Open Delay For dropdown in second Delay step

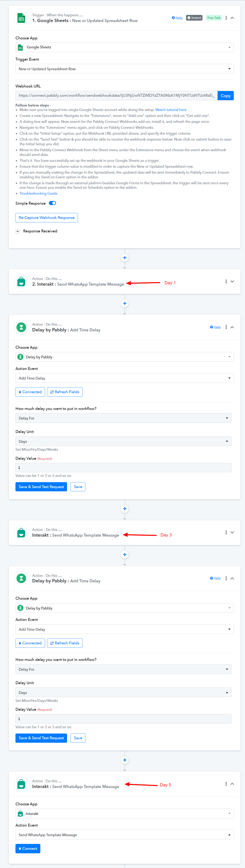[123, 669]
